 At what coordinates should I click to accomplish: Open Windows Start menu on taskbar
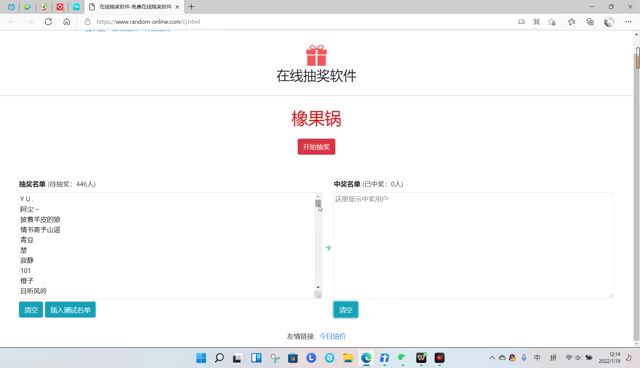click(x=201, y=358)
